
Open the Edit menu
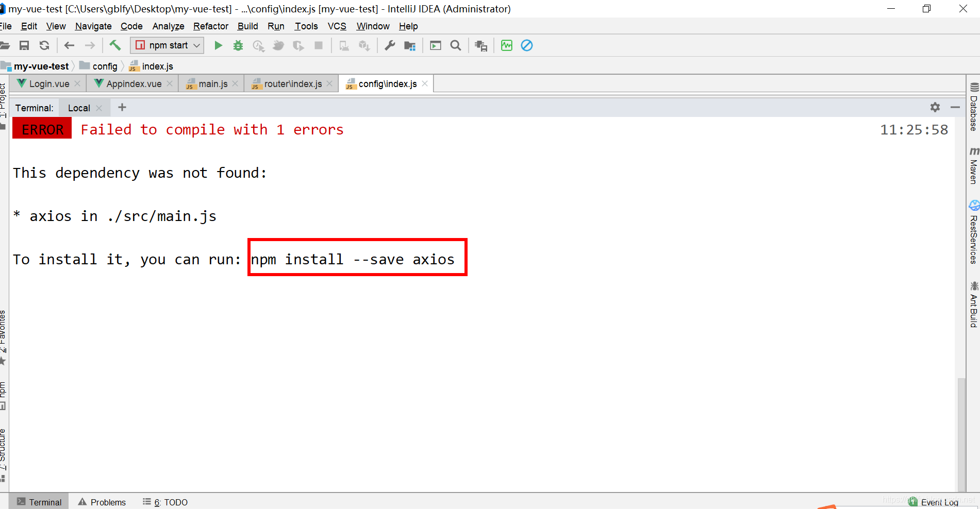[29, 26]
